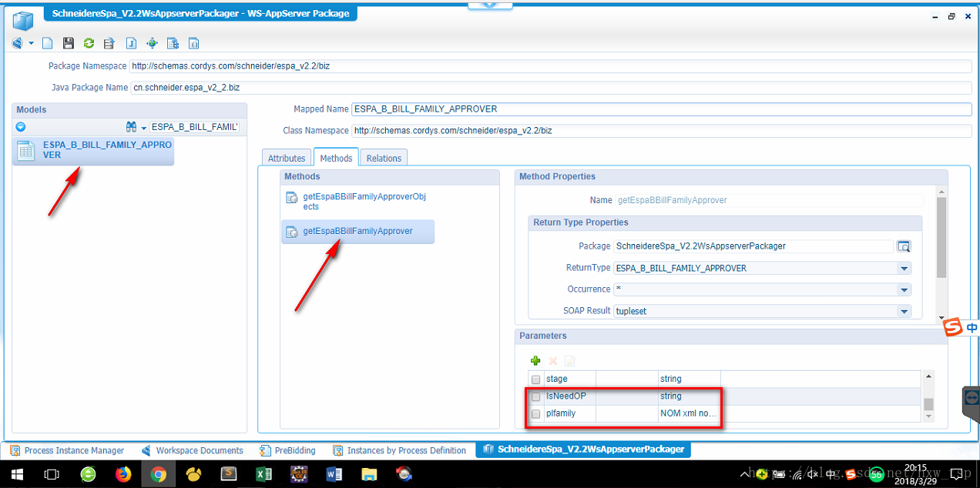980x488 pixels.
Task: Open the ReturnType dropdown
Action: pyautogui.click(x=904, y=269)
